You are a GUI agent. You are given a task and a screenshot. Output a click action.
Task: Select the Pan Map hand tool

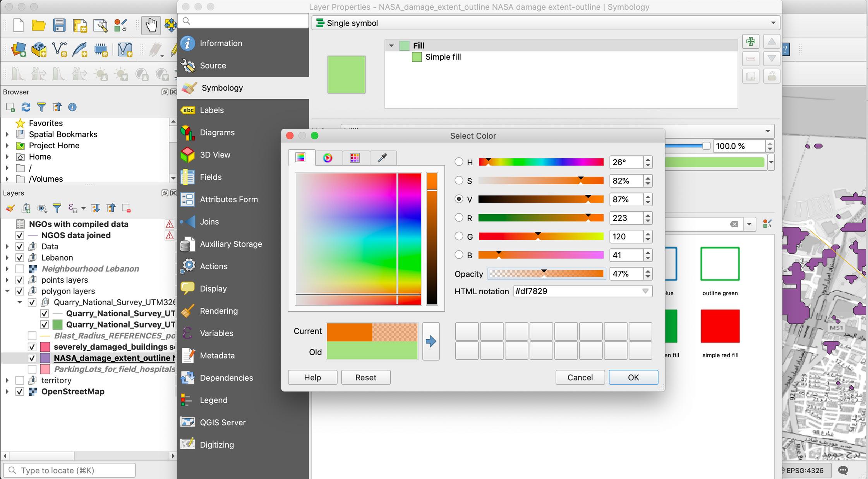tap(151, 26)
